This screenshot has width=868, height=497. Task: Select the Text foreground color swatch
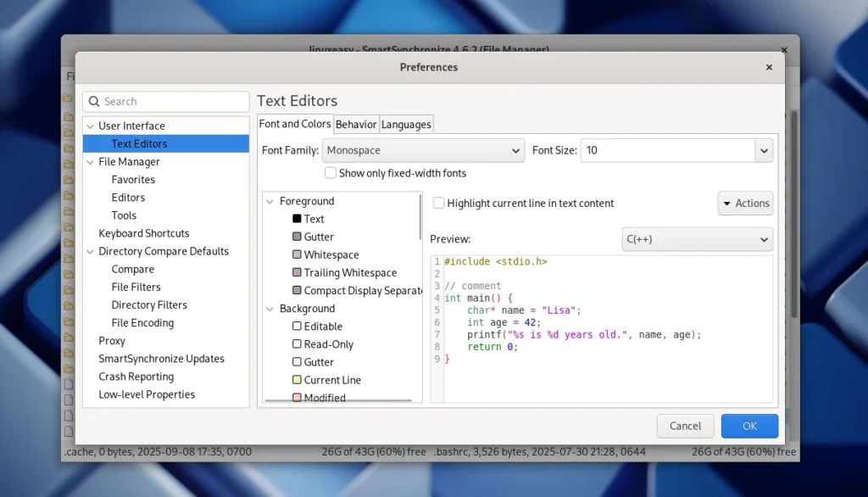click(x=297, y=219)
